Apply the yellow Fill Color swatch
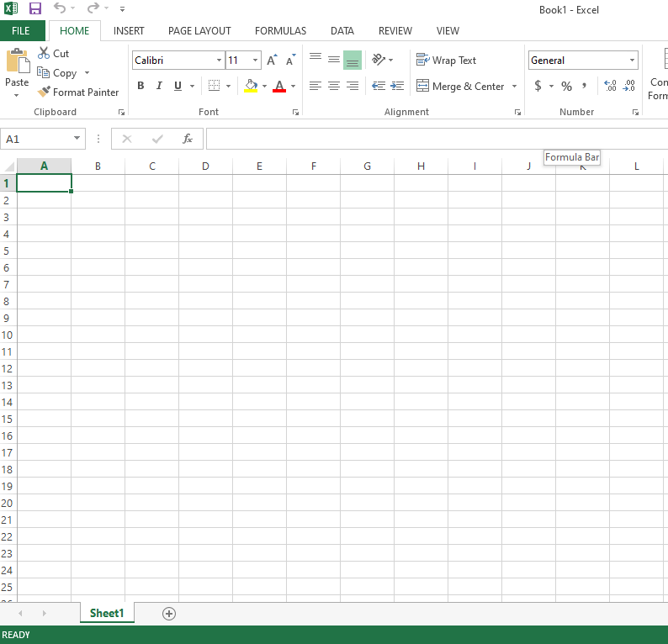 (250, 87)
